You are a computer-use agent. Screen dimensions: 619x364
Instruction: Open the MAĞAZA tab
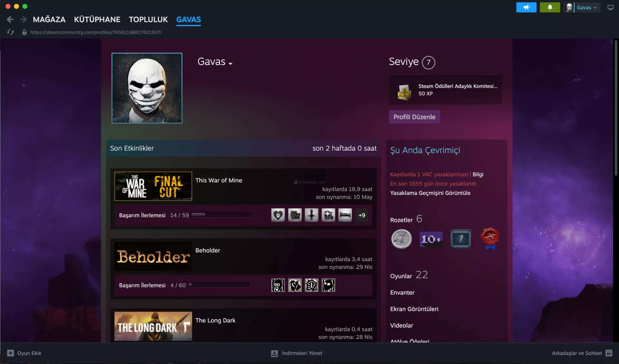(x=49, y=19)
